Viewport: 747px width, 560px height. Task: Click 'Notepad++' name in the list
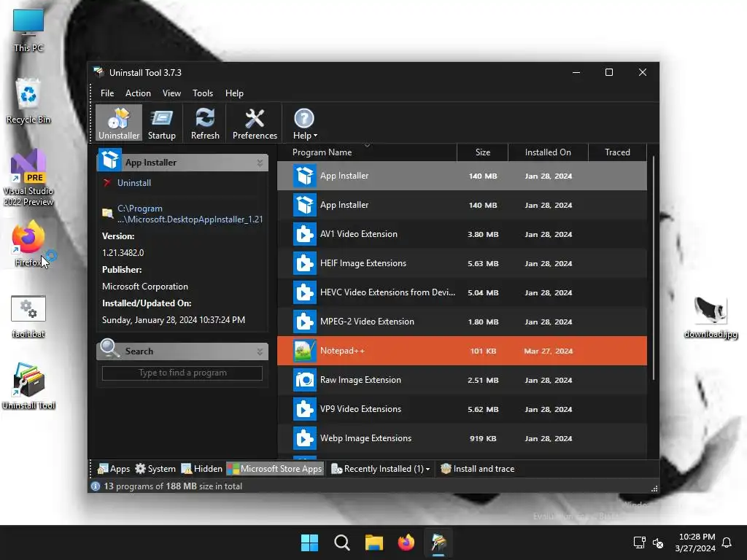point(342,351)
